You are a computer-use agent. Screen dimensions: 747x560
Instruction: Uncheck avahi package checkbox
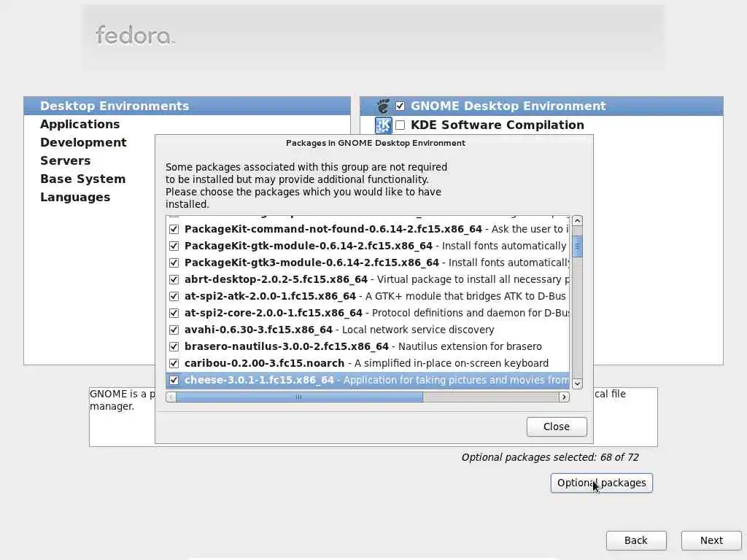click(x=174, y=330)
